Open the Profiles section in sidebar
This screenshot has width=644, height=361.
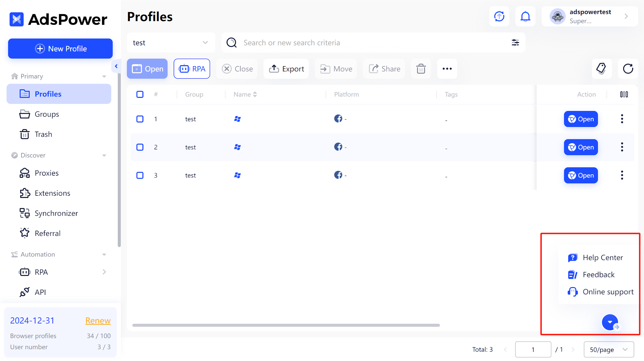pos(48,94)
